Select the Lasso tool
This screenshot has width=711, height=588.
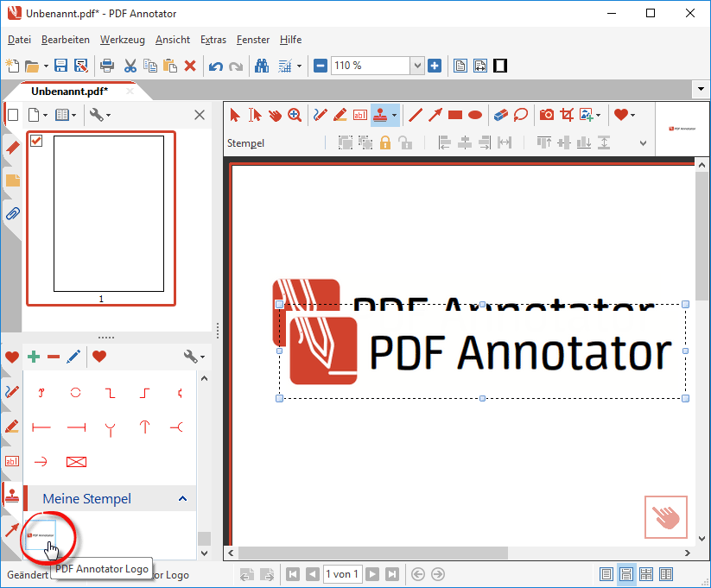tap(521, 115)
